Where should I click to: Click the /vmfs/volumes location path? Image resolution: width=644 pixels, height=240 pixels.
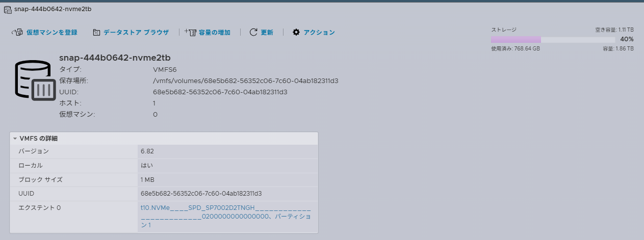coord(245,81)
